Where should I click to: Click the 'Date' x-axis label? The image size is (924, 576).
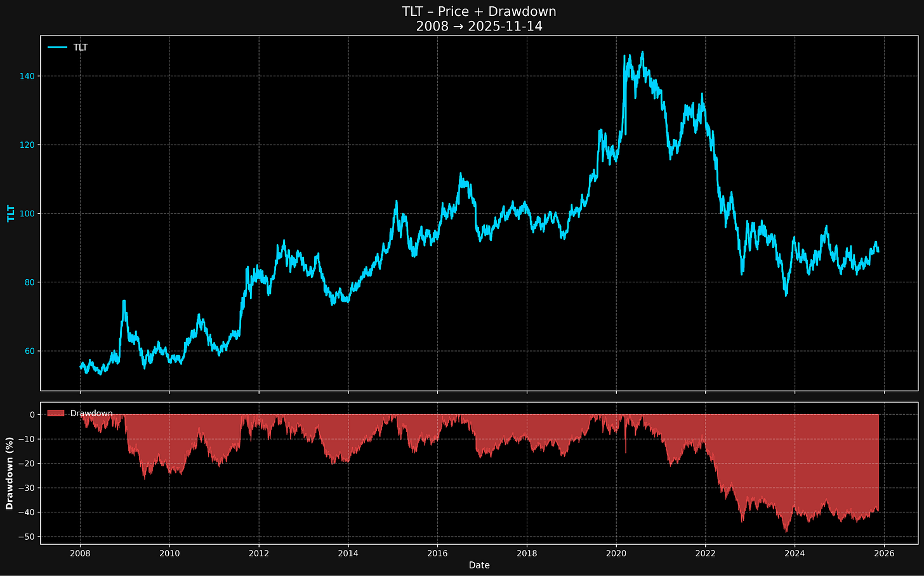click(x=479, y=565)
